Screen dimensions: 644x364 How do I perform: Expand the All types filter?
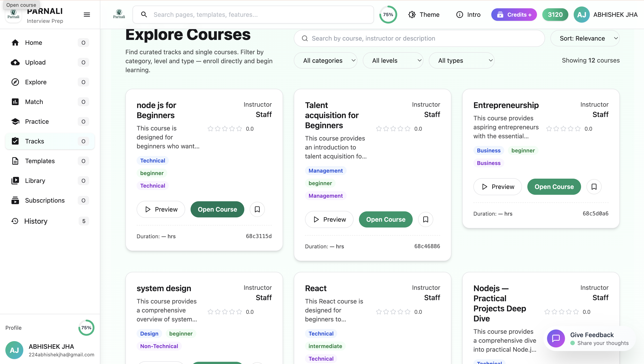[x=462, y=61]
